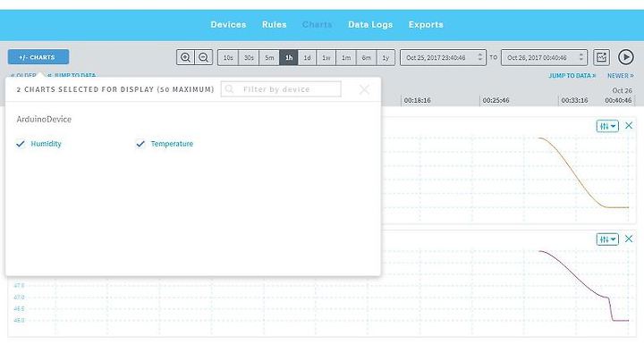Click the +/- CHARTS button

(38, 57)
